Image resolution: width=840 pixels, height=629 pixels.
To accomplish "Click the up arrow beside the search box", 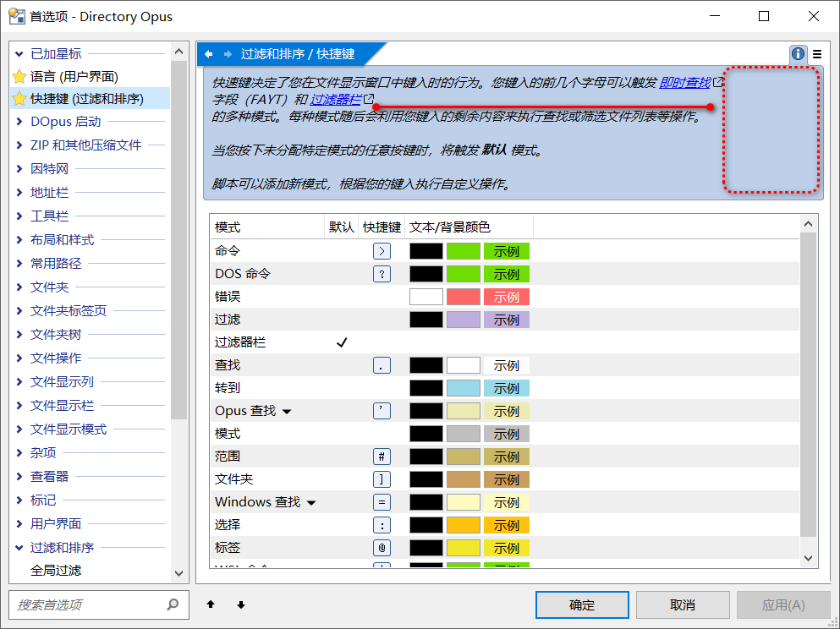I will 211,604.
